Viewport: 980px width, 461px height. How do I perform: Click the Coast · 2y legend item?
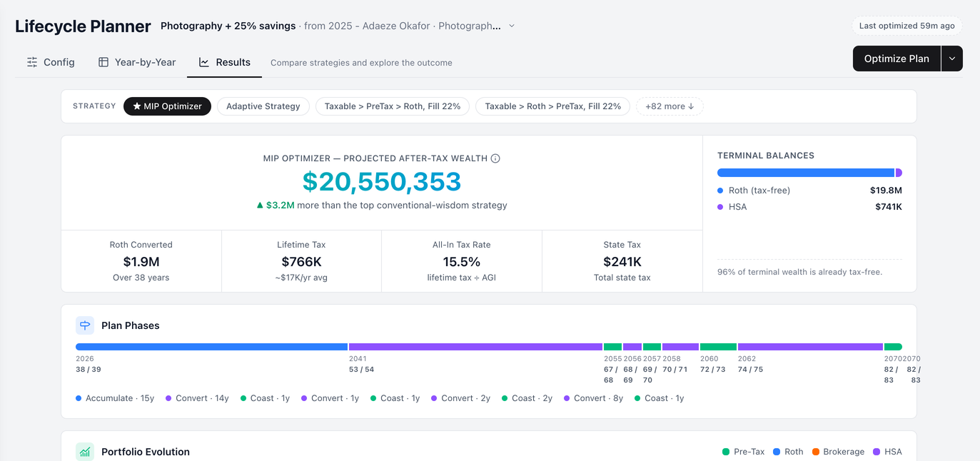(527, 398)
